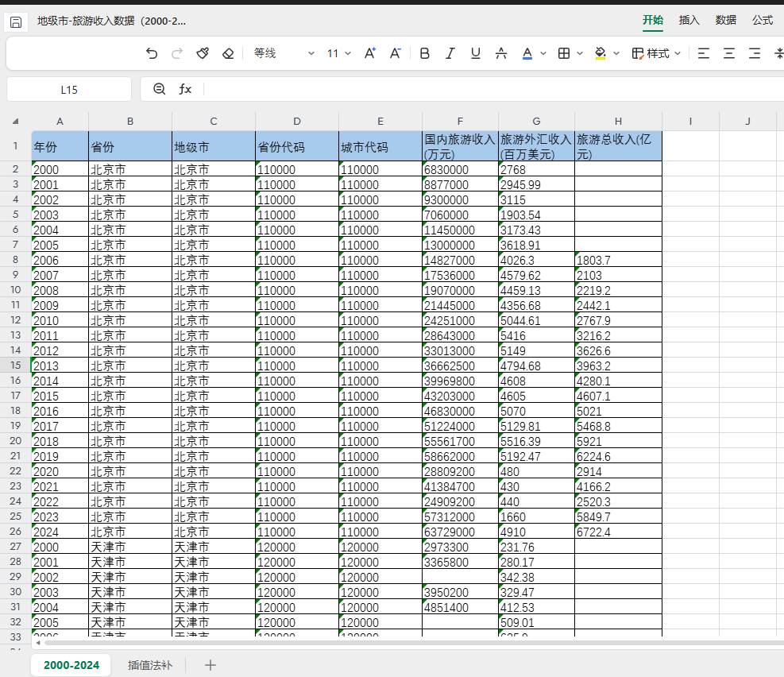The width and height of the screenshot is (784, 677).
Task: Apply the yellow fill color
Action: coord(600,53)
